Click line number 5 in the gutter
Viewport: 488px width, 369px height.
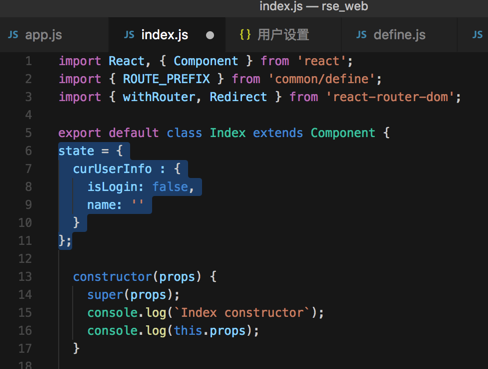coord(29,133)
